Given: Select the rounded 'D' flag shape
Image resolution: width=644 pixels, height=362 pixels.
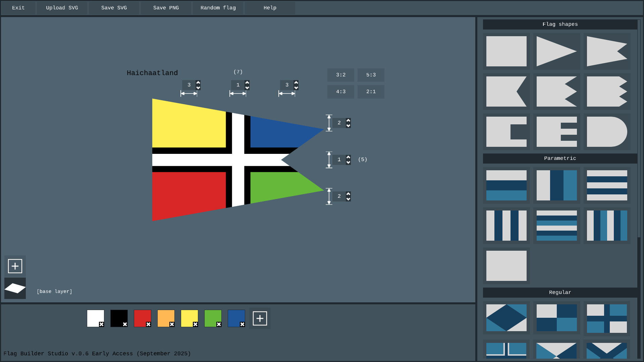Looking at the screenshot, I should pos(607,132).
